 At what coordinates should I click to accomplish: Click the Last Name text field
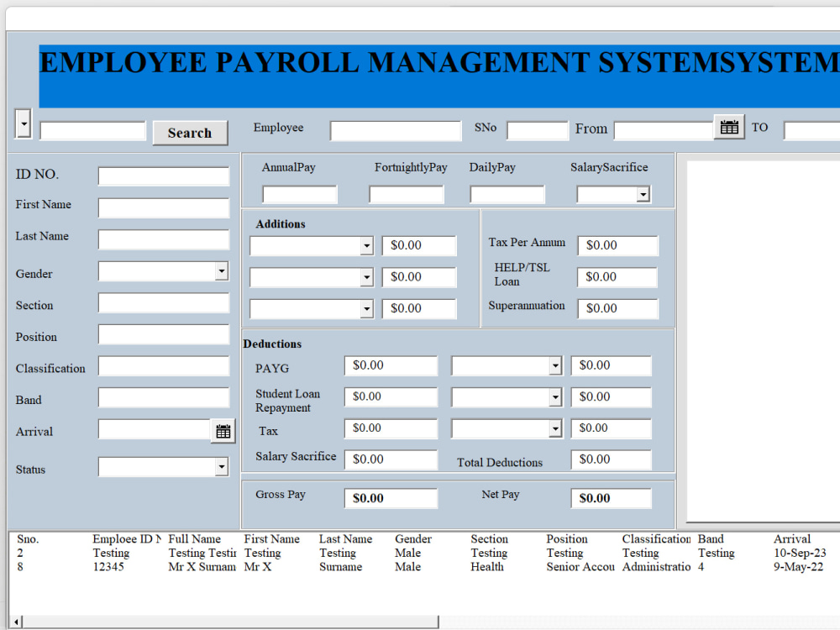[164, 239]
